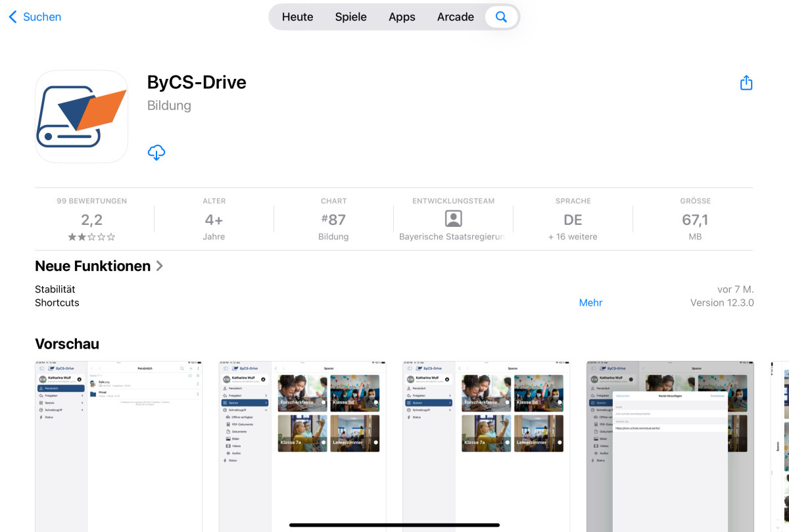Tap the 99 Bewertungen rating block
This screenshot has width=789, height=532.
(91, 219)
